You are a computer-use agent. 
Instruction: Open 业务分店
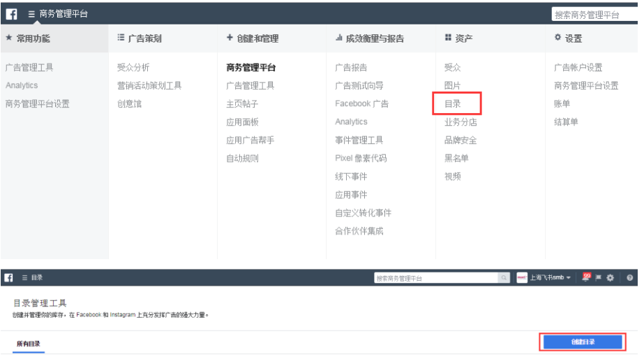point(460,122)
